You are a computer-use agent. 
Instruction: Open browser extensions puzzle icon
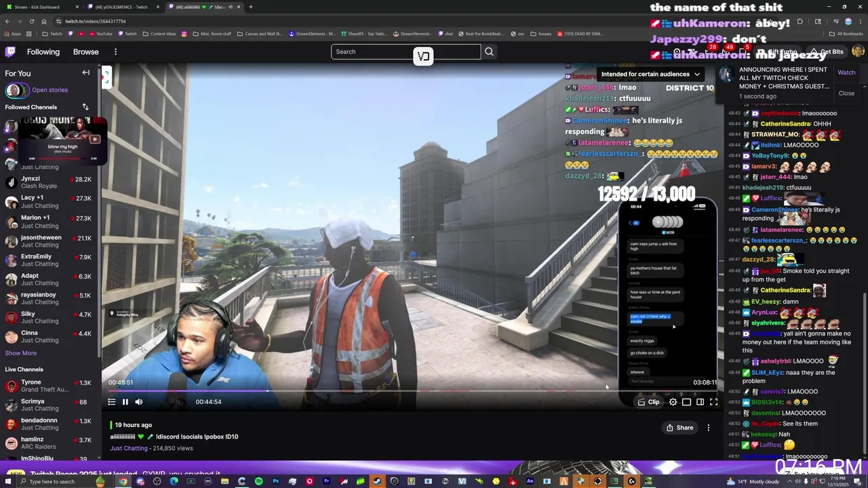(800, 21)
